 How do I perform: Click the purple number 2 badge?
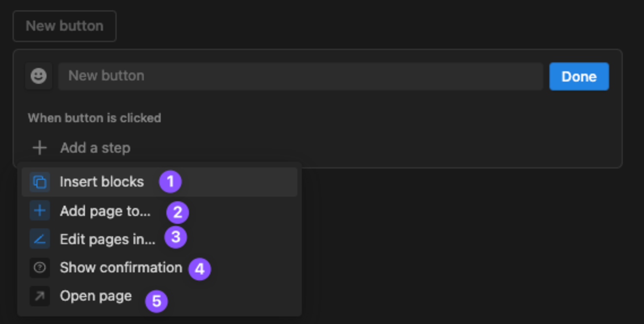(x=178, y=212)
